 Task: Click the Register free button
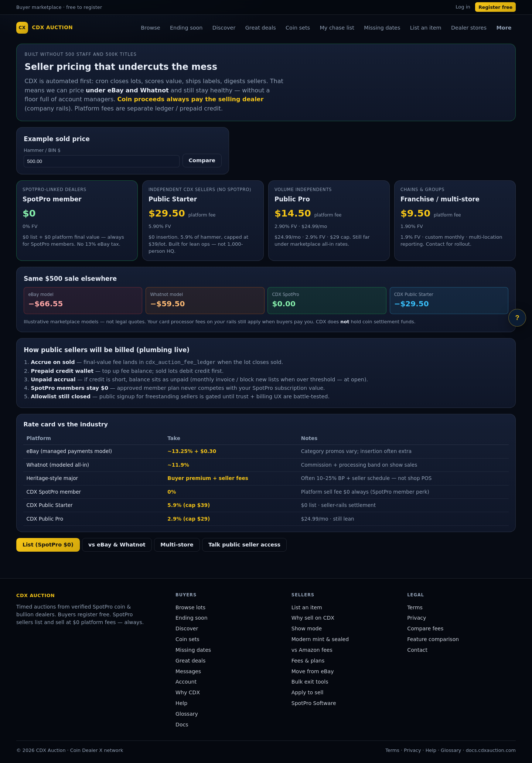pyautogui.click(x=495, y=7)
